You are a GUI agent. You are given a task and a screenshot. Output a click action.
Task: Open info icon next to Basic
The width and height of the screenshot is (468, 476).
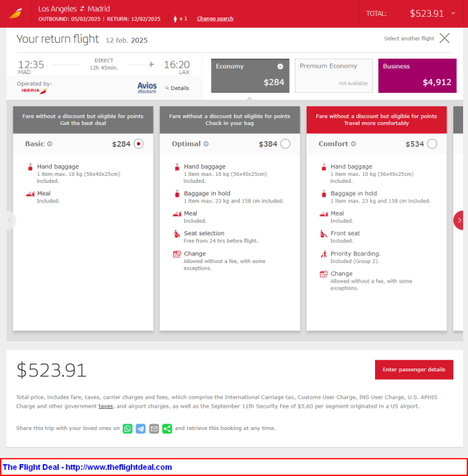coord(50,144)
